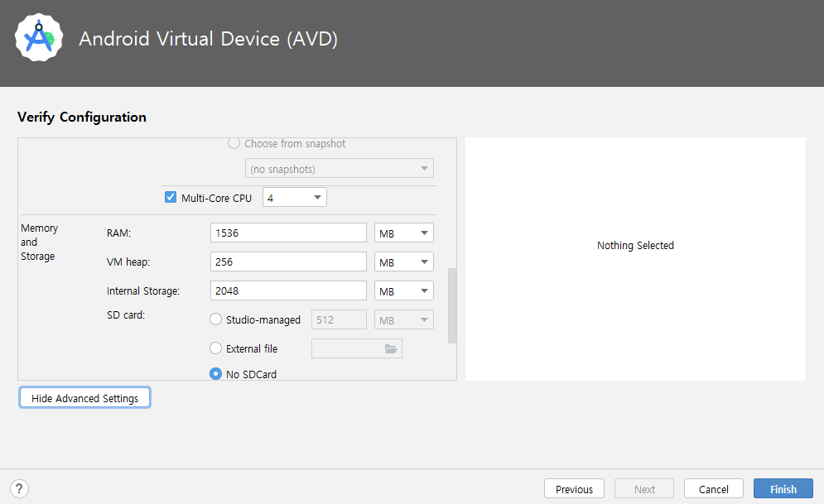
Task: Click the settings panel vertical scrollbar
Action: (x=452, y=305)
